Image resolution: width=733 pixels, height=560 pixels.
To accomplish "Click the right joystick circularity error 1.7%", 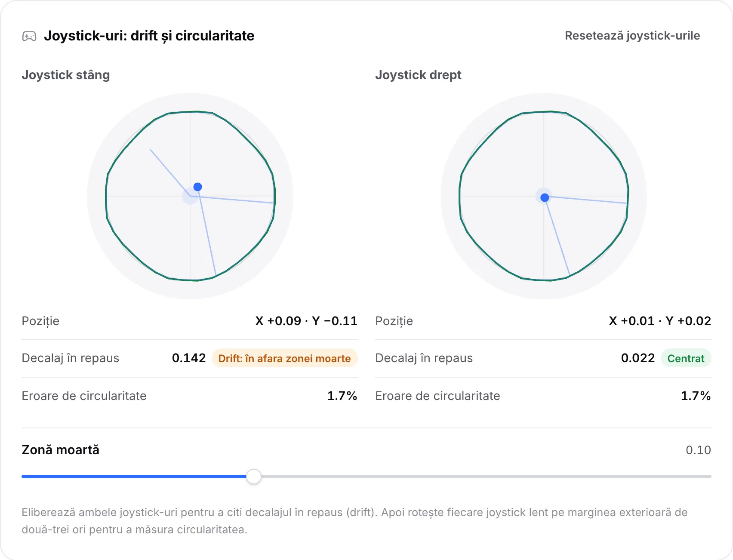I will (696, 396).
